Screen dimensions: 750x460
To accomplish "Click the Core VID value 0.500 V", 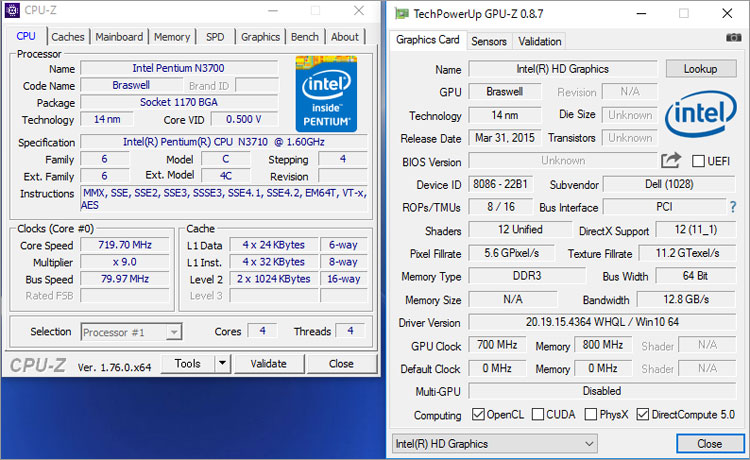I will [244, 119].
